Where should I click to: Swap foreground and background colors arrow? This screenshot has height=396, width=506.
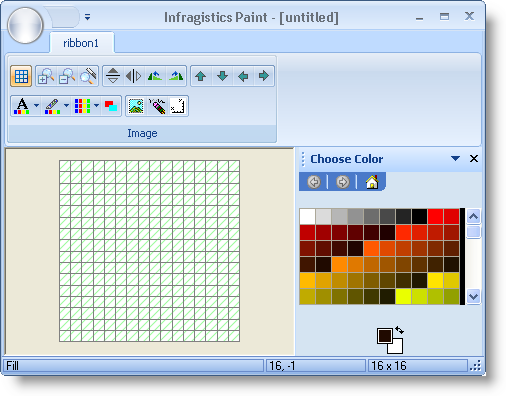click(x=399, y=330)
